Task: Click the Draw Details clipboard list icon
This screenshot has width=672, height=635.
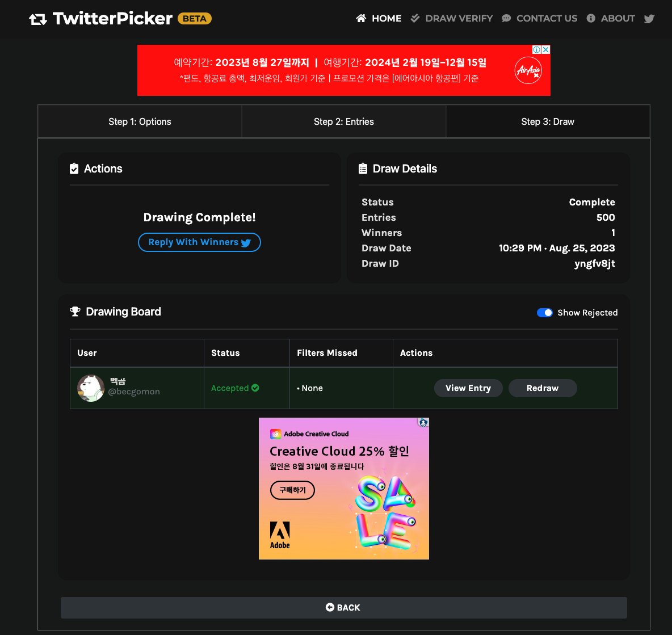Action: point(363,169)
